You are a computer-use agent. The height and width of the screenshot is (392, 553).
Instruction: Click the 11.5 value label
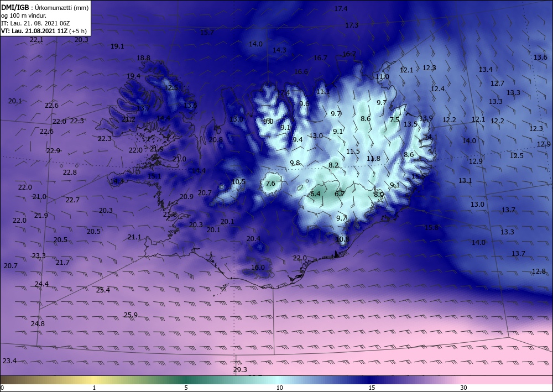pos(353,151)
